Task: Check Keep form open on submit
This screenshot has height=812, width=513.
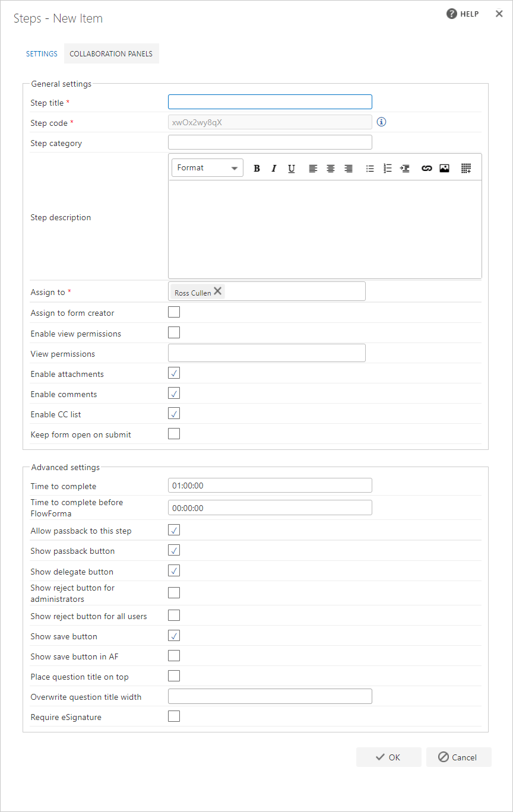Action: (174, 433)
